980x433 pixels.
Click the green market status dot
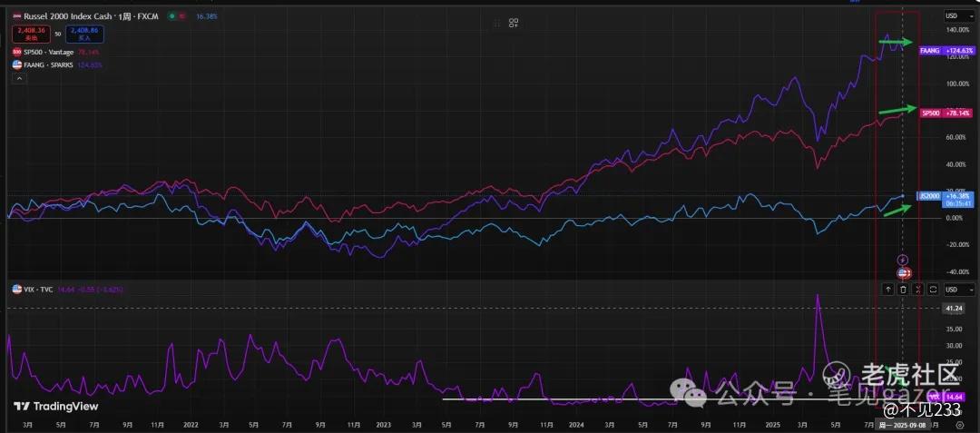click(171, 17)
